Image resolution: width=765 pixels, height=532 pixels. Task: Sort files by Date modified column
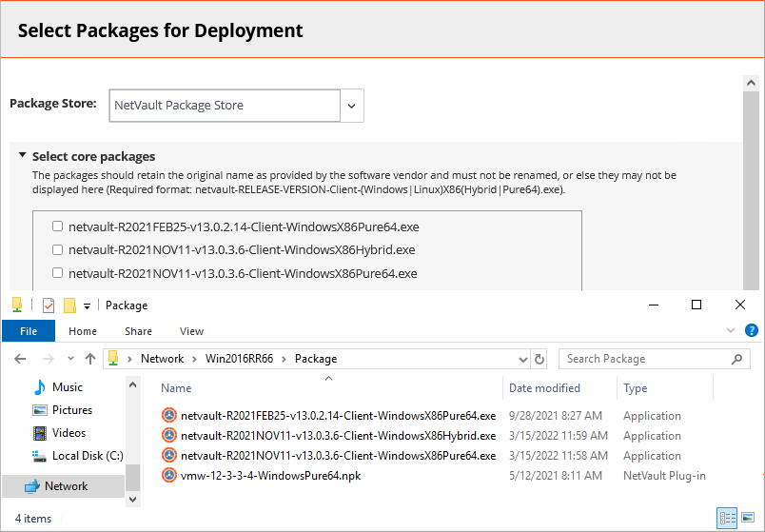click(544, 388)
